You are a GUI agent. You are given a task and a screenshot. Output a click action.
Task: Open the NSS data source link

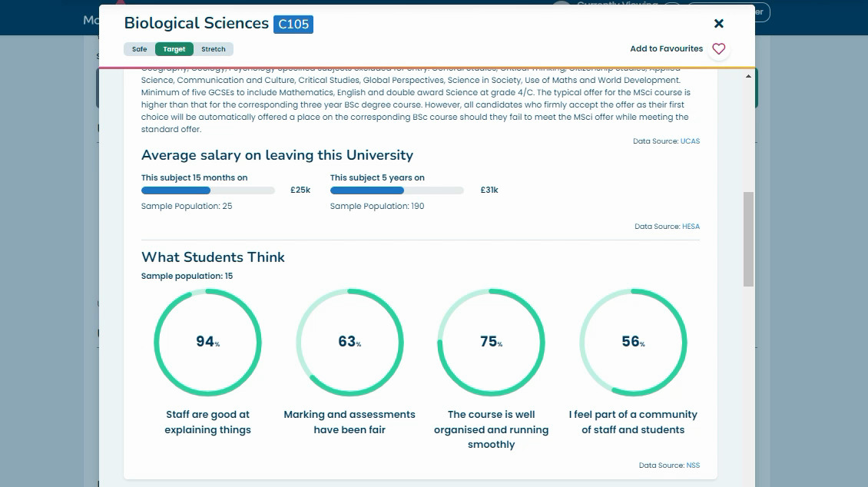point(693,465)
